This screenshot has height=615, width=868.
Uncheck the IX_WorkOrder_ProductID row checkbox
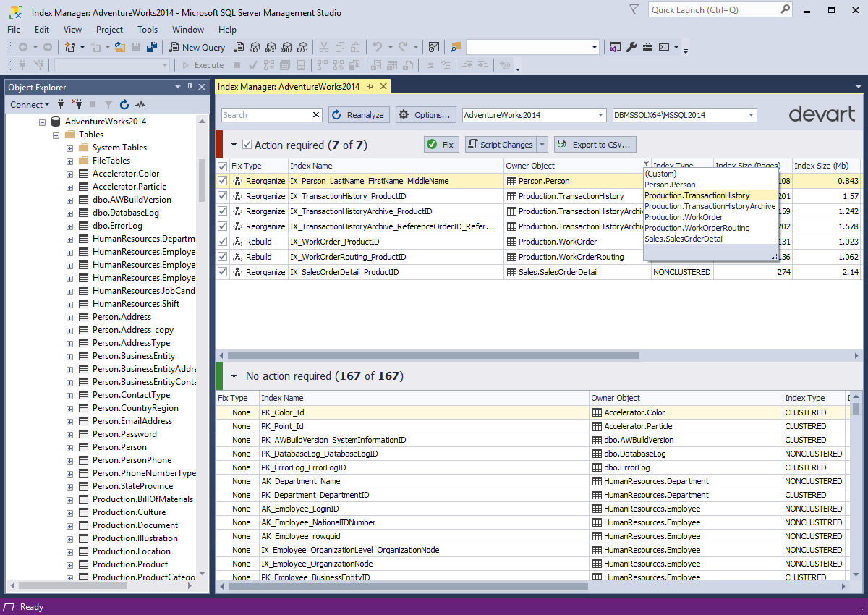(223, 242)
